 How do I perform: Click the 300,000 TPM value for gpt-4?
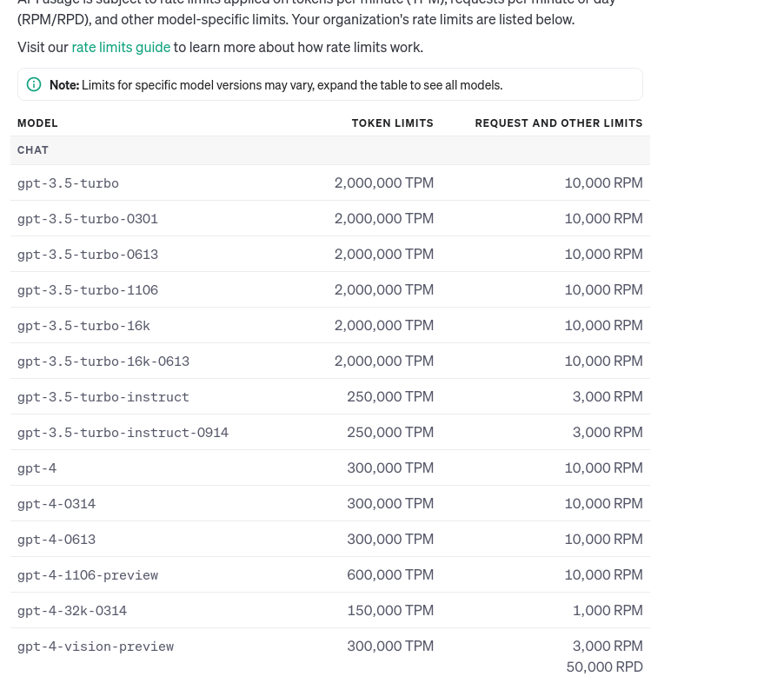pyautogui.click(x=390, y=468)
